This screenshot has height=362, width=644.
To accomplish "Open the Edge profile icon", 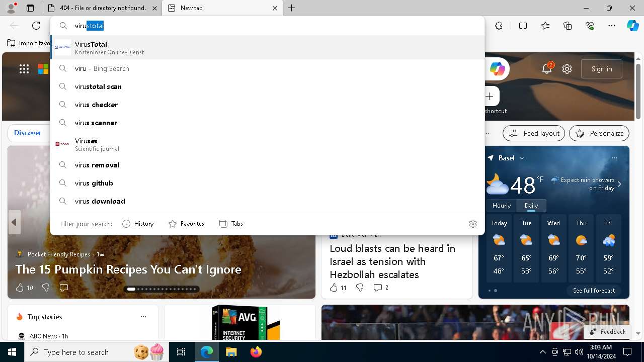I will coord(11,8).
